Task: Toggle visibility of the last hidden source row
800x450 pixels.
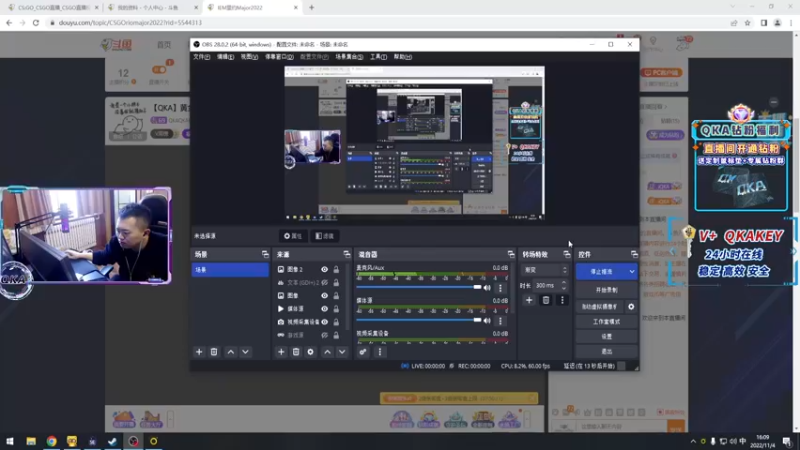Action: click(324, 335)
